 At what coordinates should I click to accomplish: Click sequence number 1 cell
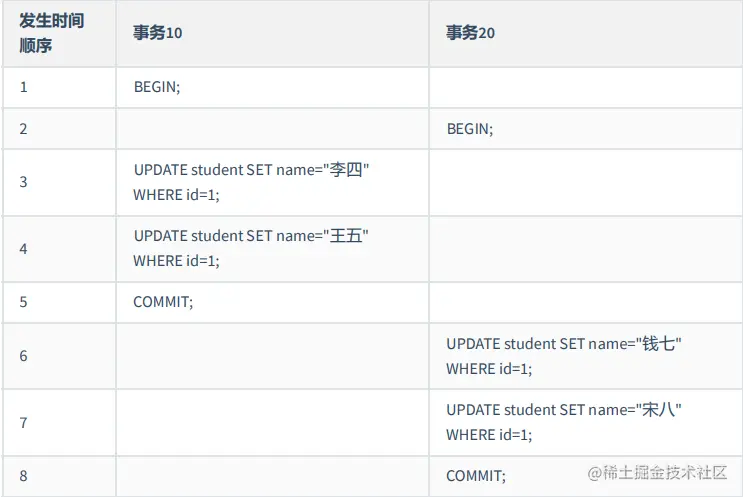pyautogui.click(x=24, y=87)
